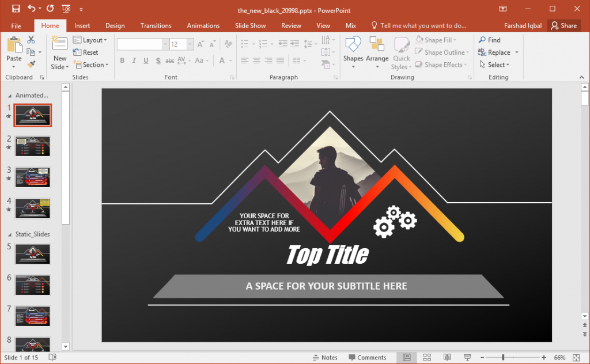Image resolution: width=590 pixels, height=364 pixels.
Task: Open Replace using its icon
Action: pos(483,52)
